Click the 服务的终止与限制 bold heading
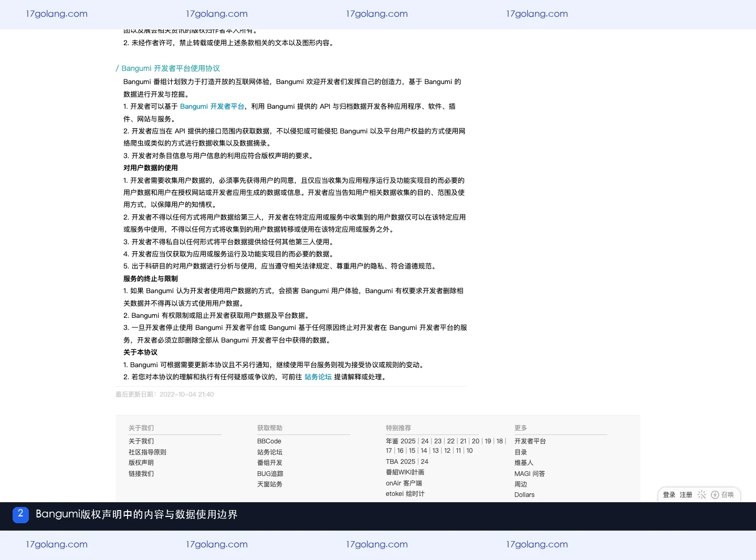The image size is (756, 560). click(151, 278)
